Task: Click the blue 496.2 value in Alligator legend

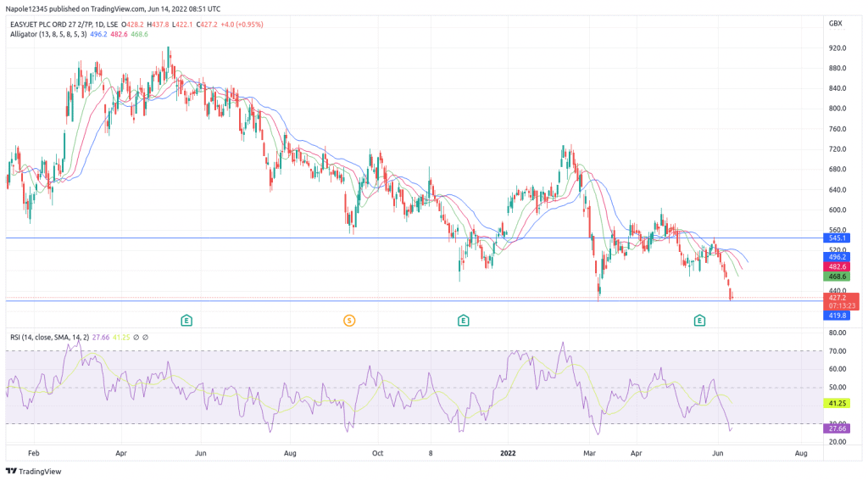Action: coord(98,34)
